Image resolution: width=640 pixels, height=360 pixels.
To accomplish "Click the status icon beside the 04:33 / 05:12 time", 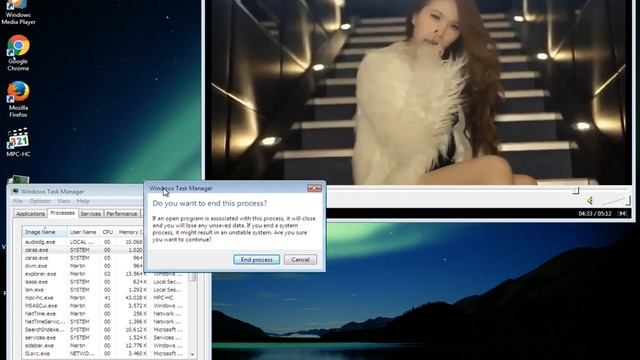I will (x=622, y=213).
